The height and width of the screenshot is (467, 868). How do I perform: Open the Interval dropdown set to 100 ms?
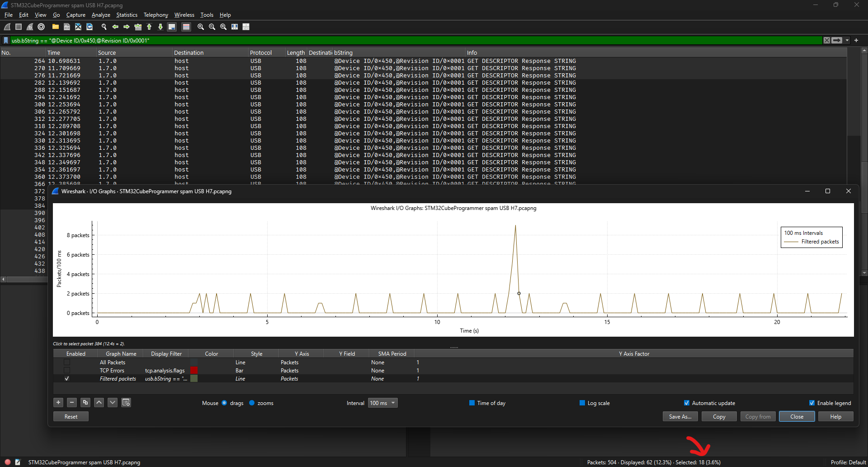point(382,402)
